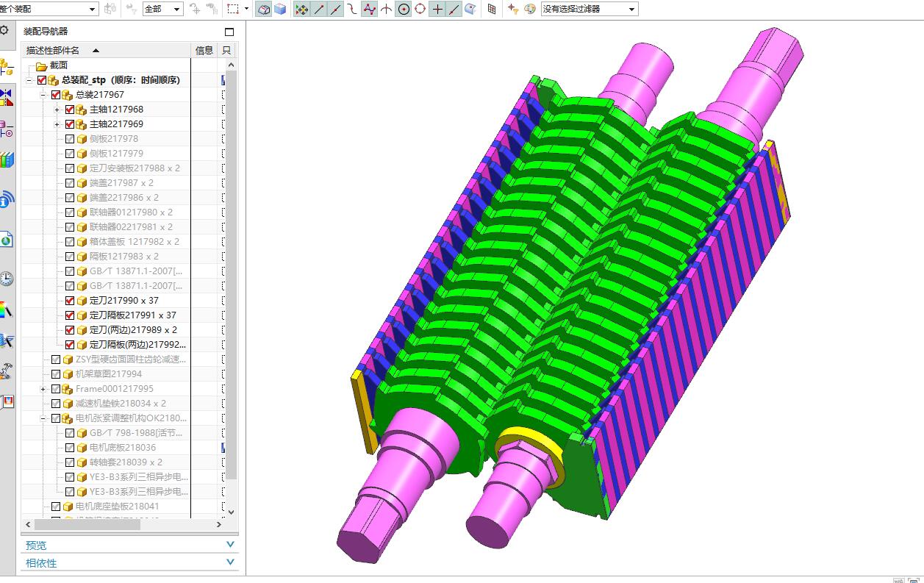This screenshot has width=924, height=583.
Task: Toggle the existing point plus icon
Action: pos(437,9)
